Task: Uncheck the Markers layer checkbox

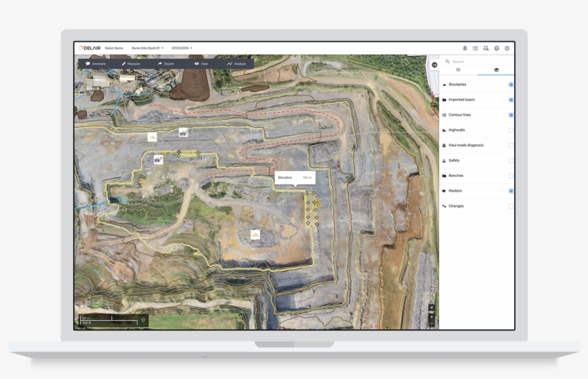Action: 511,191
